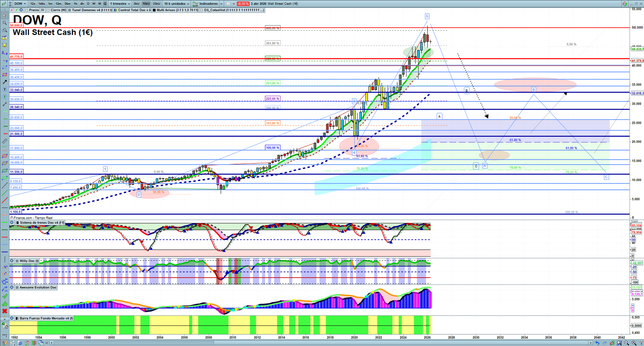The image size is (644, 346).
Task: Click the green checkmark drawing icon
Action: pyautogui.click(x=4, y=297)
